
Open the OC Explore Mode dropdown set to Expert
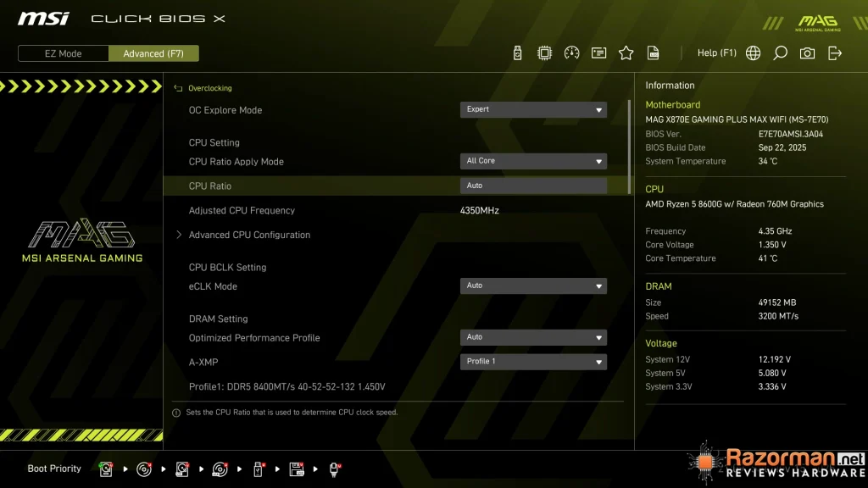tap(533, 109)
